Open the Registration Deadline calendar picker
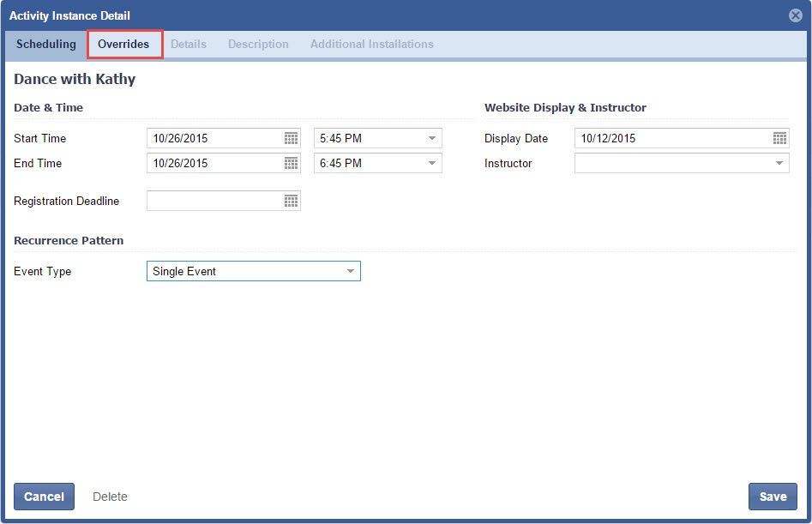 tap(291, 201)
